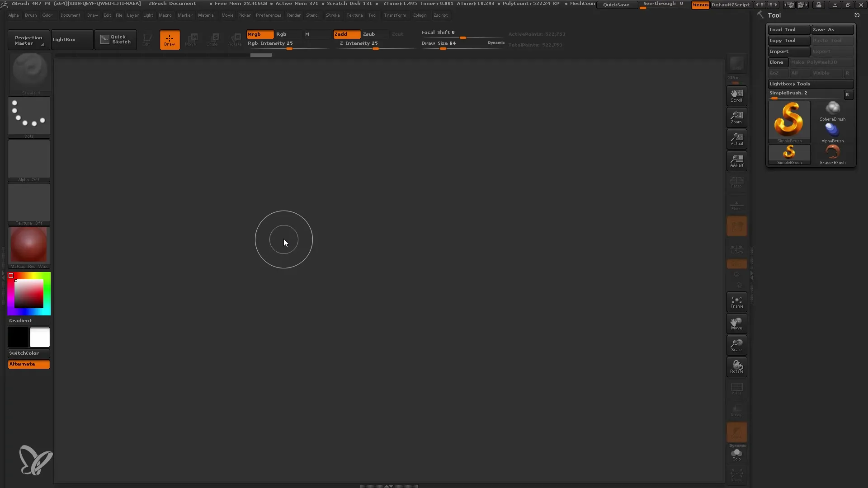Click the Clone tool button

point(777,62)
